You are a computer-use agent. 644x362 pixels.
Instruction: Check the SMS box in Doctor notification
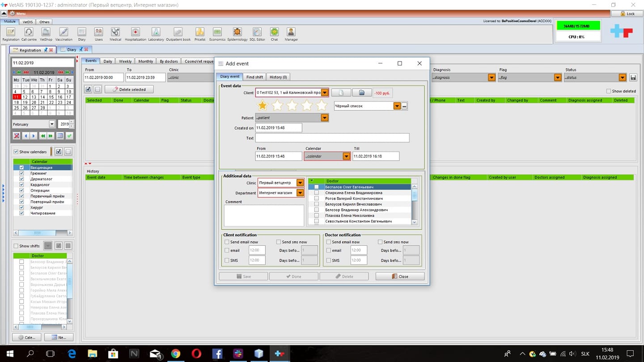click(329, 260)
